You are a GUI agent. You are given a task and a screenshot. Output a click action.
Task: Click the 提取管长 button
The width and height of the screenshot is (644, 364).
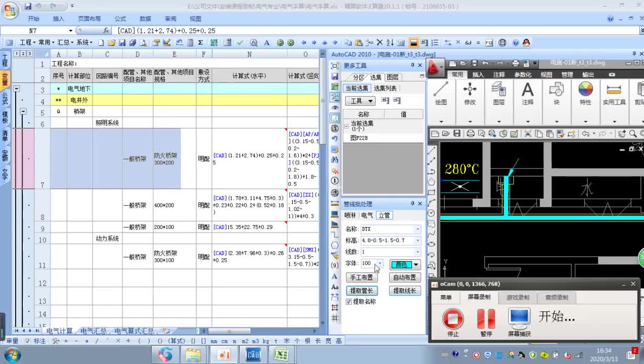coord(362,291)
